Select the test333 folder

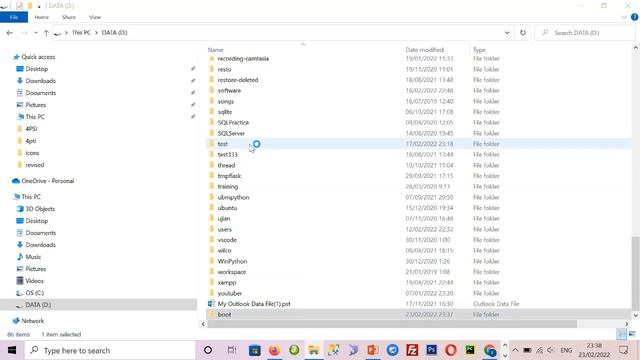[x=227, y=154]
